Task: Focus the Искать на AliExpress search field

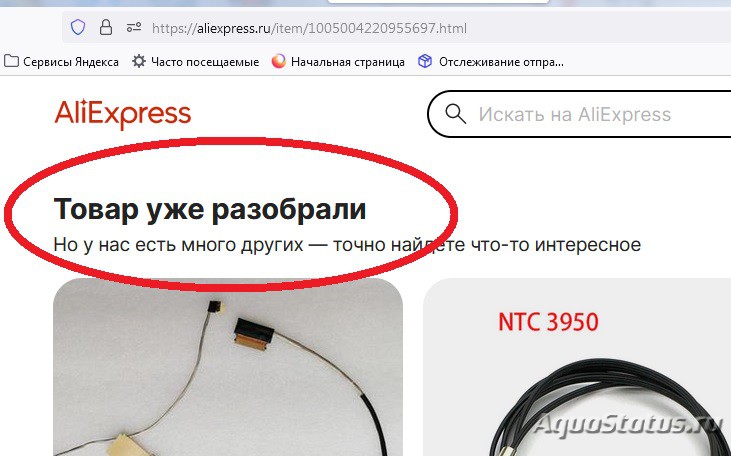Action: (579, 114)
